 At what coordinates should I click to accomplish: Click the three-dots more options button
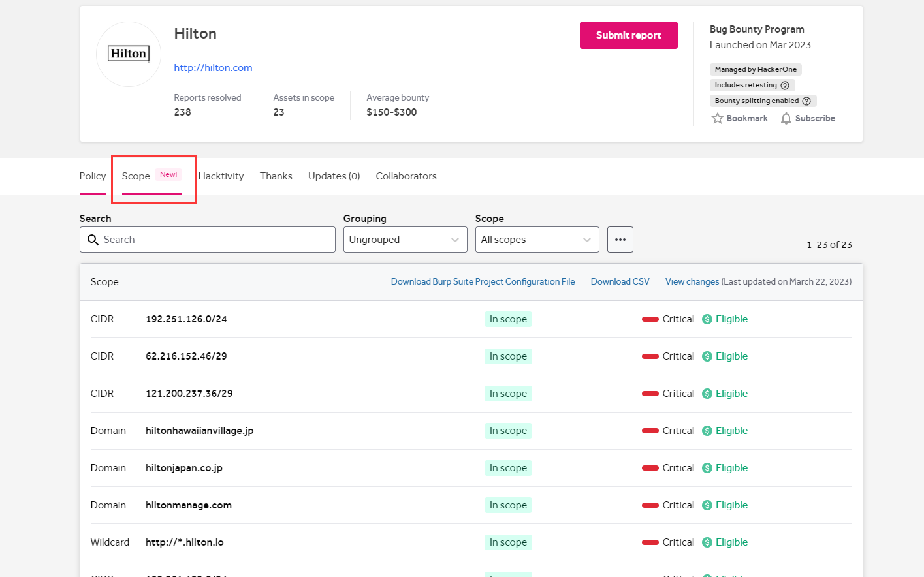tap(620, 240)
